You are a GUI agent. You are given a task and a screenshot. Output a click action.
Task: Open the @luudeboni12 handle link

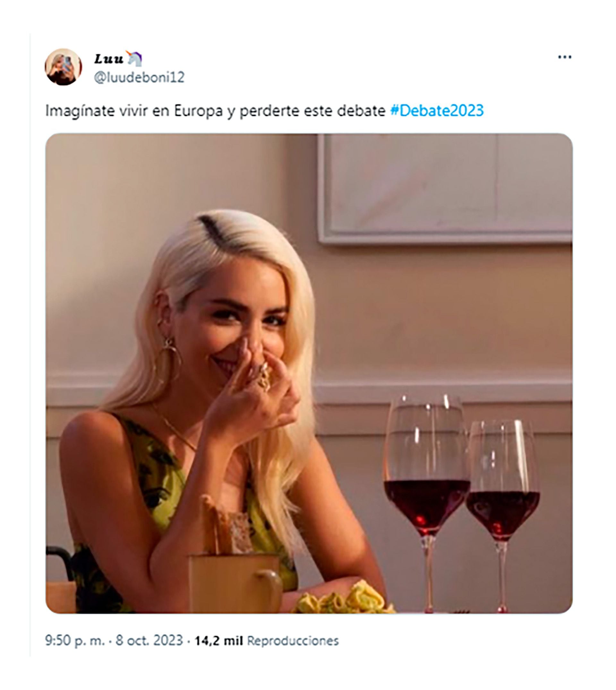139,78
